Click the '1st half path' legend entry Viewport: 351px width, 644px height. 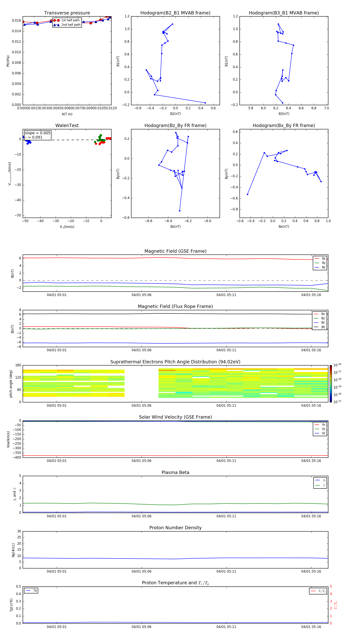(x=67, y=20)
